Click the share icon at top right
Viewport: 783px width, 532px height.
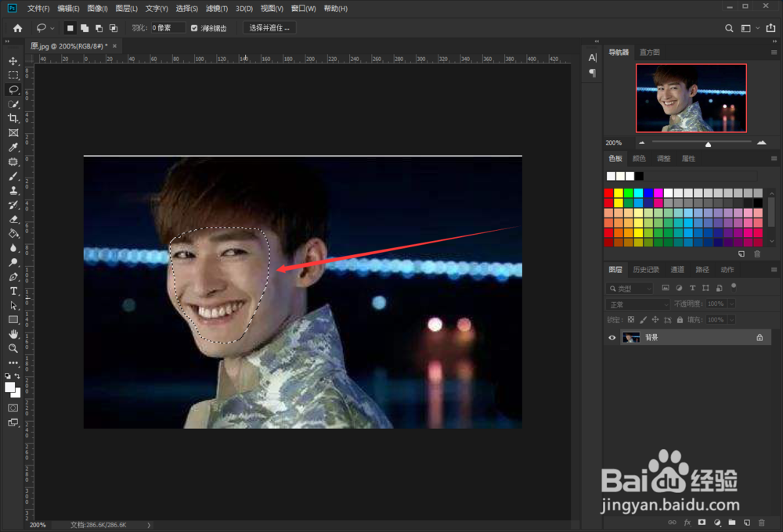point(770,28)
